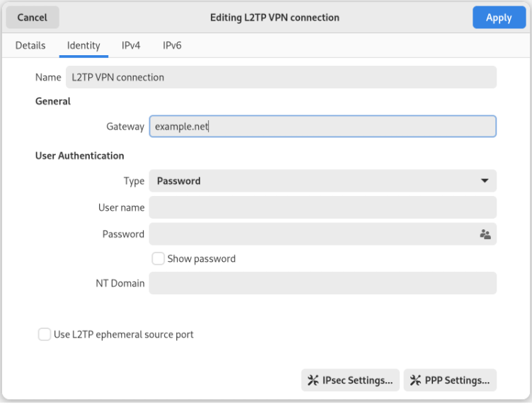Enable the Show password checkbox
This screenshot has width=532, height=404.
tap(158, 259)
